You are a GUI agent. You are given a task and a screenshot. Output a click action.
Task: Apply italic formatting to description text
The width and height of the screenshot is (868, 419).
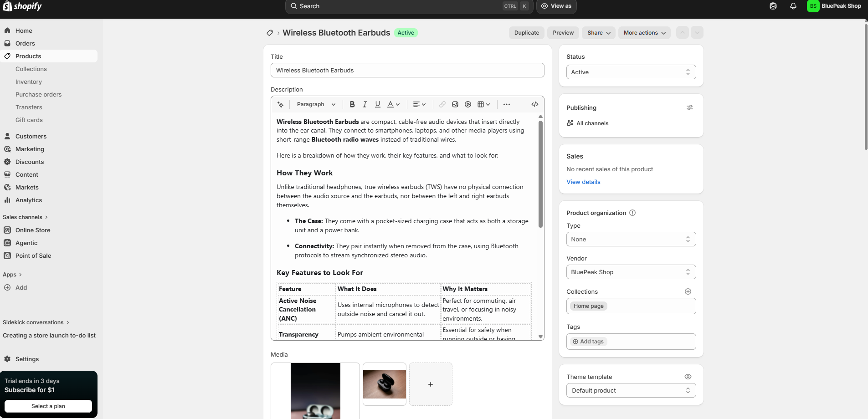[365, 104]
